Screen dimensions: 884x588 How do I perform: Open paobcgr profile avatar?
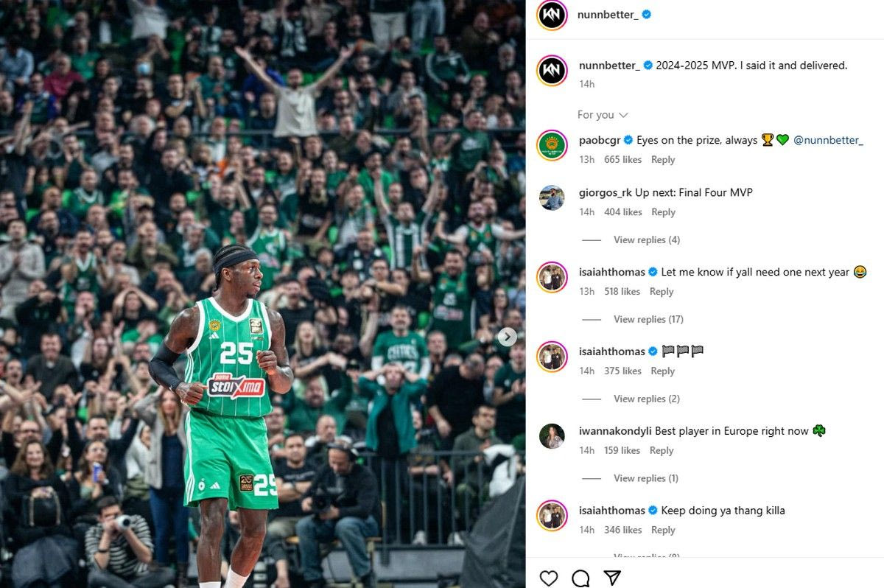point(552,145)
